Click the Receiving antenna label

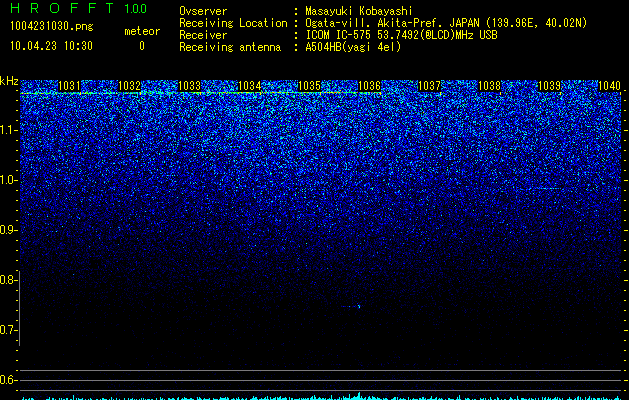230,47
